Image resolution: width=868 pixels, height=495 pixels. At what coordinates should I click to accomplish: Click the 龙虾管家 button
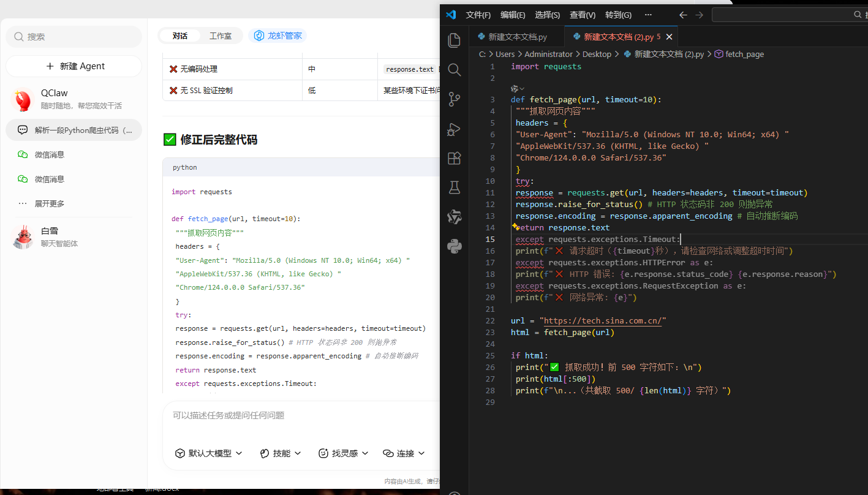click(x=277, y=36)
